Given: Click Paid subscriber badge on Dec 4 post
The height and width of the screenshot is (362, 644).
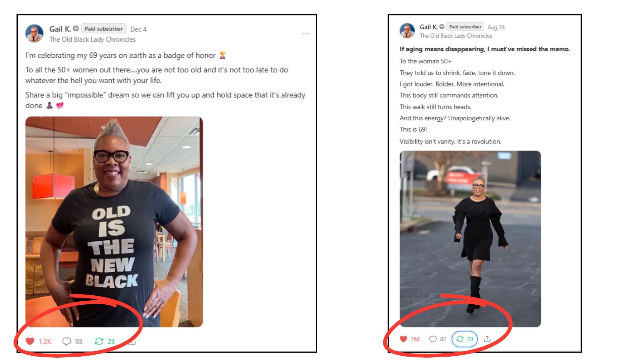Looking at the screenshot, I should pos(104,29).
